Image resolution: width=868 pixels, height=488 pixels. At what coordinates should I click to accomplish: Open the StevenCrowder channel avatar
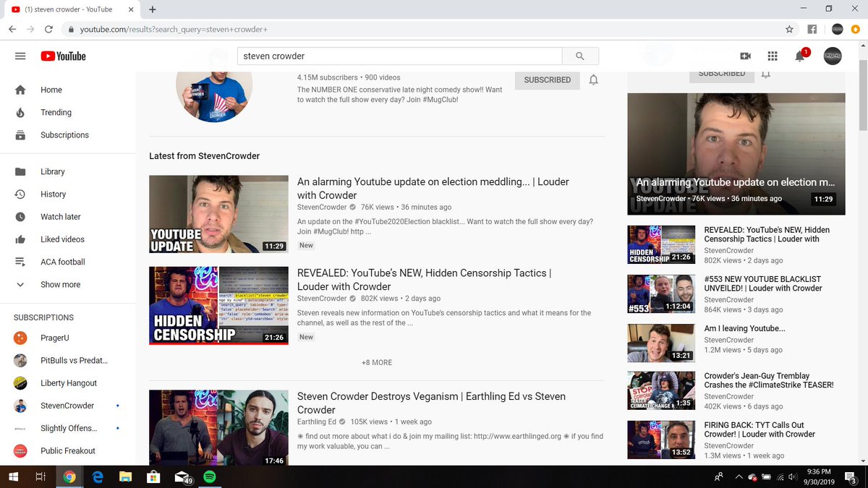click(x=214, y=96)
